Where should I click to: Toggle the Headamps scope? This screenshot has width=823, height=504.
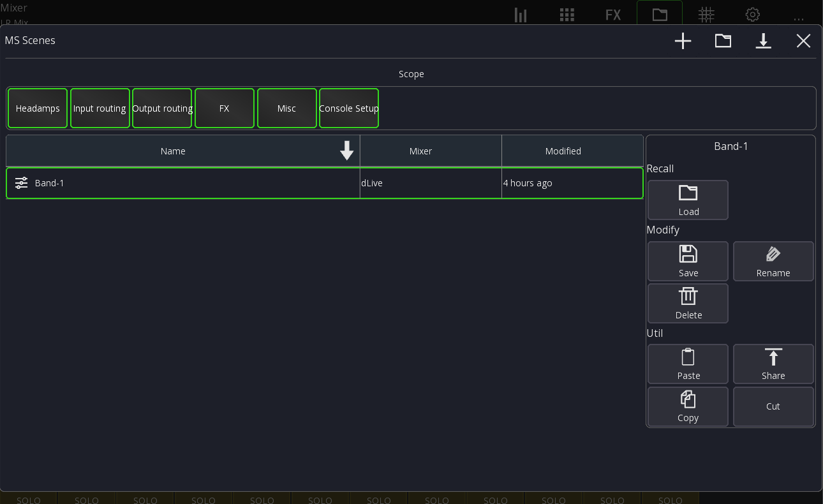tap(38, 108)
